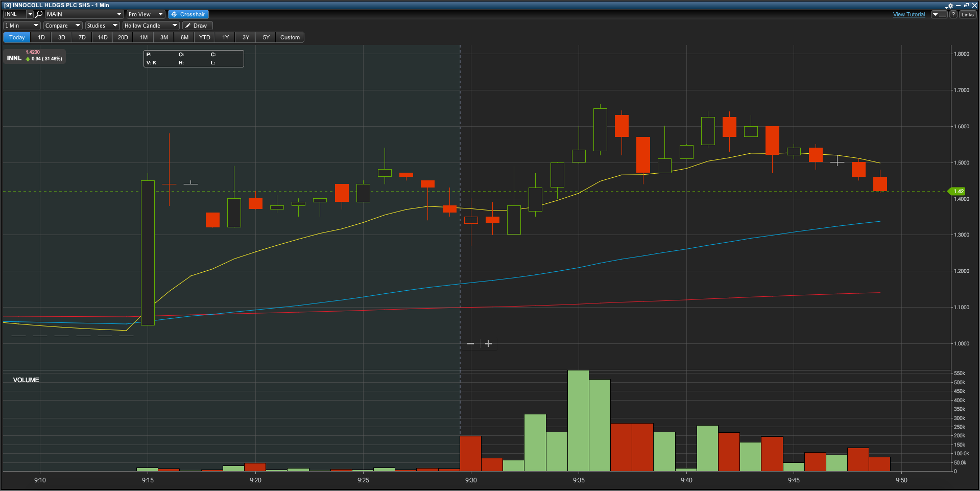The height and width of the screenshot is (491, 980).
Task: Switch the range to 1D
Action: (41, 37)
